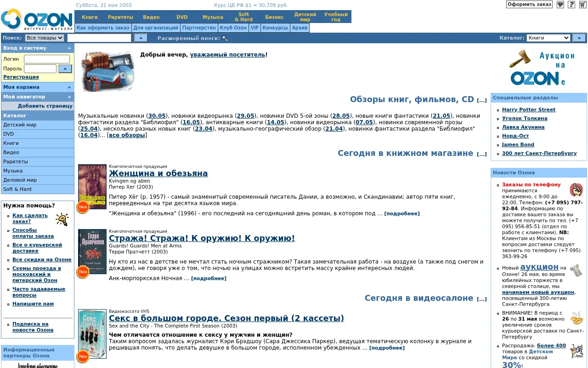Open 'Деловой мир' in the sidebar catalog
This screenshot has width=588, height=368.
[x=37, y=180]
